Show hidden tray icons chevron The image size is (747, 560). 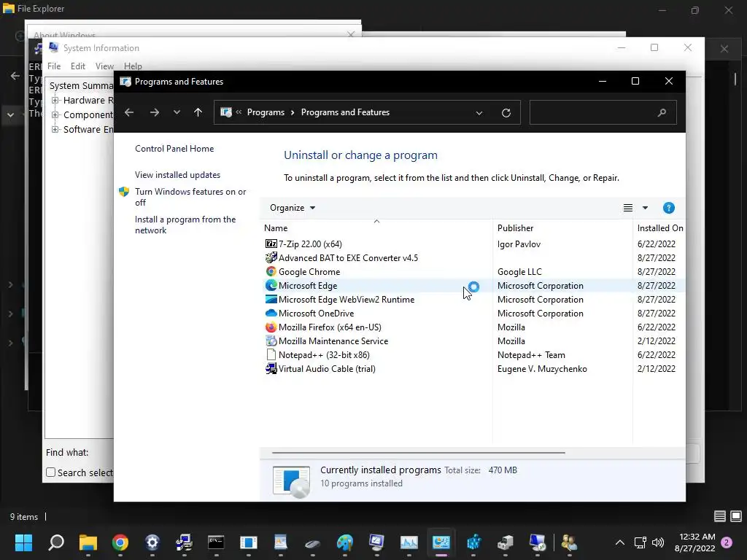620,542
